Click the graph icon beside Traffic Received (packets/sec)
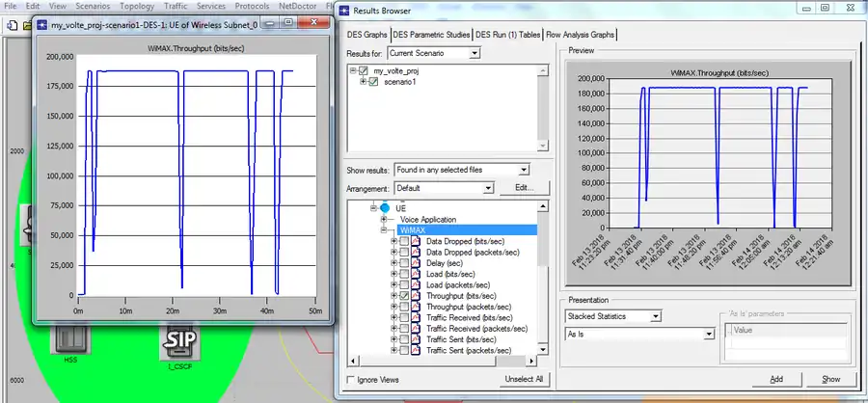 416,329
